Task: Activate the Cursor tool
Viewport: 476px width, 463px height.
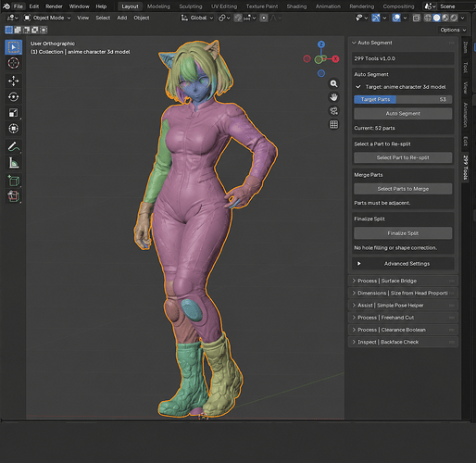Action: (13, 63)
